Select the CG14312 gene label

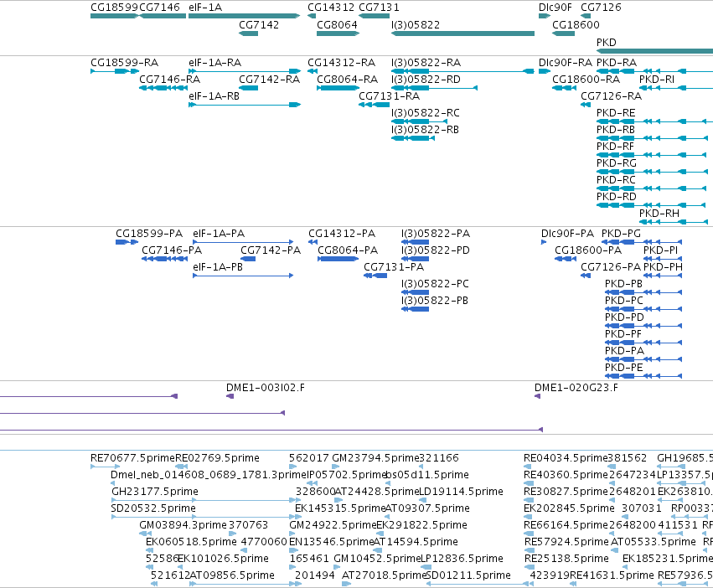(331, 8)
